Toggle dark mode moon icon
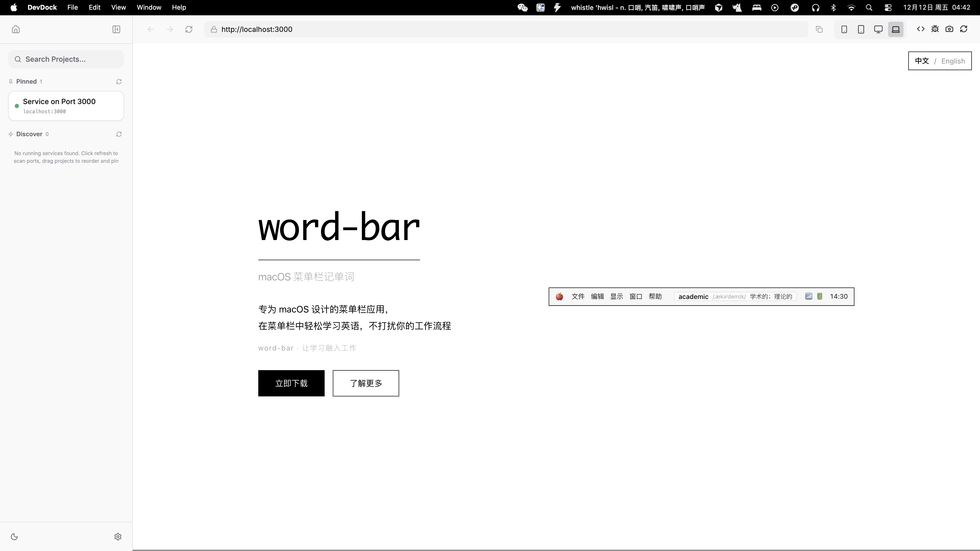The width and height of the screenshot is (980, 551). coord(15,536)
